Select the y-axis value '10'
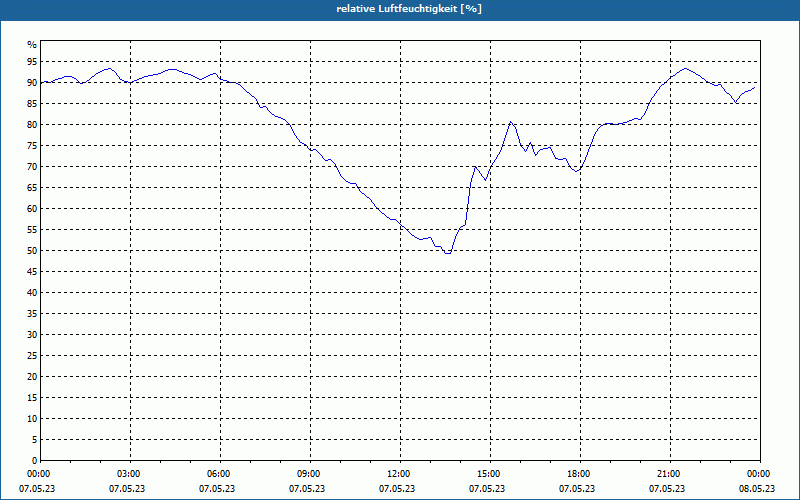The image size is (800, 500). coord(32,419)
